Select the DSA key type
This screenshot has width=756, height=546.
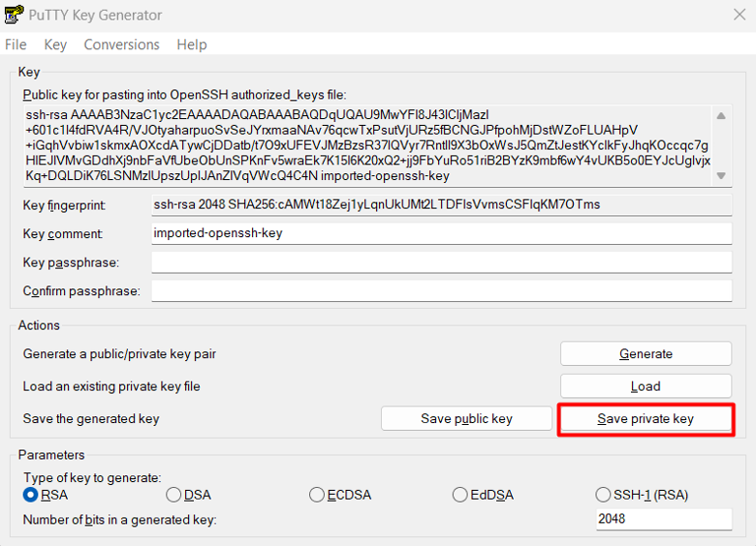[x=189, y=495]
